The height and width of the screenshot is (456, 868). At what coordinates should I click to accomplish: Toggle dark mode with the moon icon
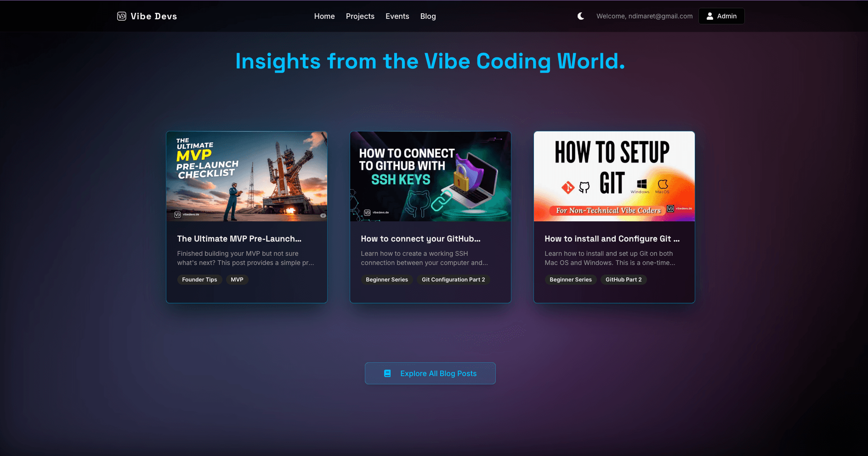tap(580, 16)
